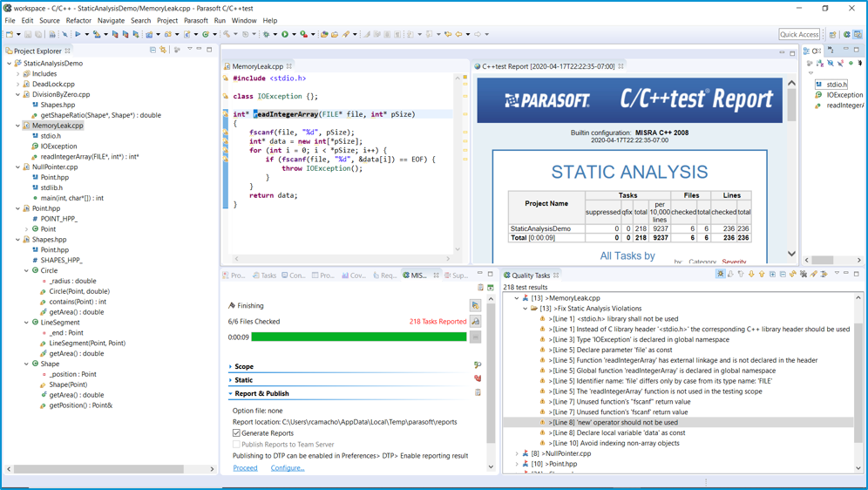Screen dimensions: 868x490
Task: Expand [8] NullPointer.cpp in Quality Tasks
Action: pyautogui.click(x=517, y=453)
